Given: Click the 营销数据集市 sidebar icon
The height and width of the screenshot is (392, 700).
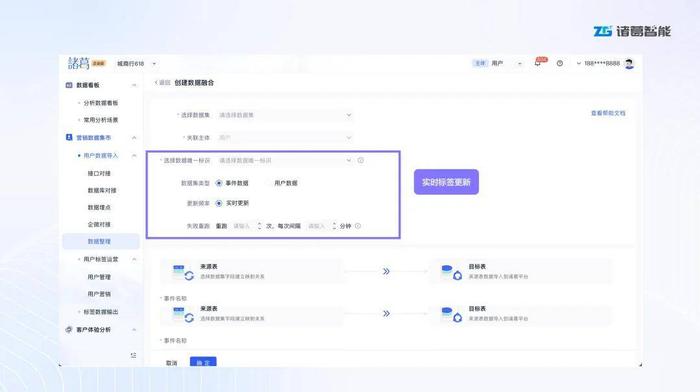Looking at the screenshot, I should coord(69,138).
